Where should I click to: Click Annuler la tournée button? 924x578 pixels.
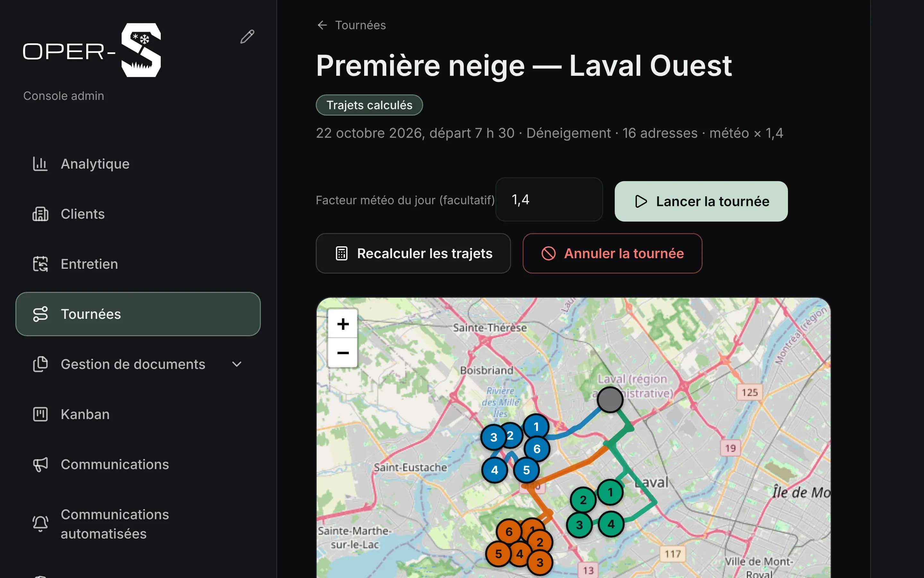coord(612,253)
